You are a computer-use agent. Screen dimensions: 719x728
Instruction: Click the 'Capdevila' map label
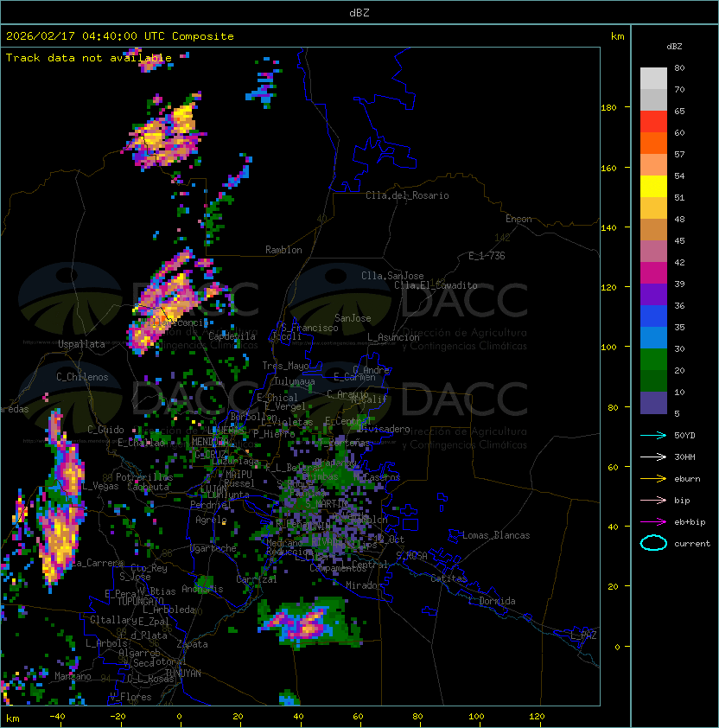[232, 336]
